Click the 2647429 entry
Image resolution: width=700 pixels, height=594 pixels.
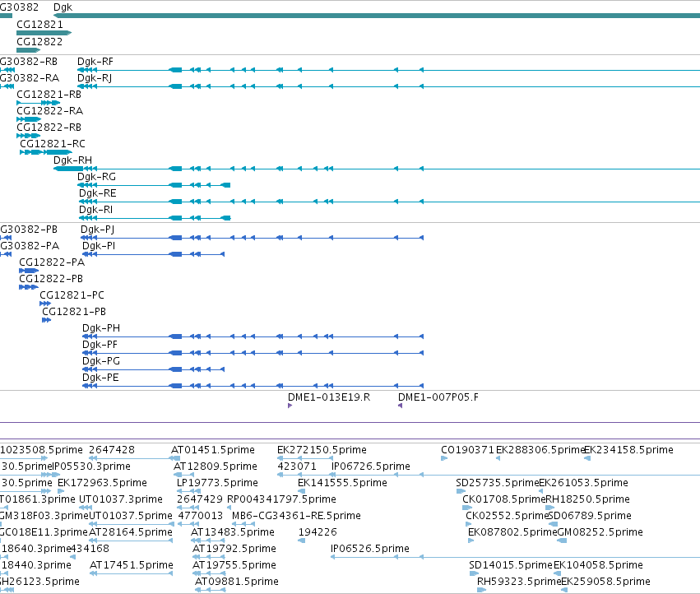(200, 499)
